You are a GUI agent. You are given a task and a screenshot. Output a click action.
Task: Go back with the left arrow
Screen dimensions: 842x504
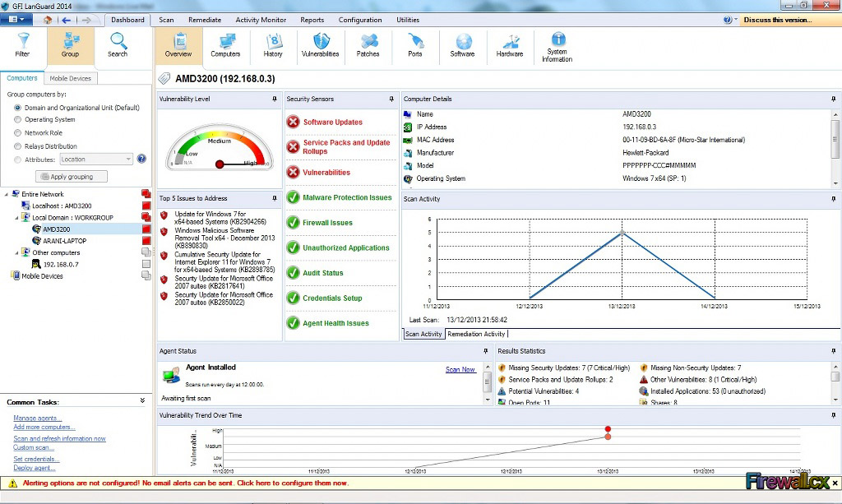[x=67, y=20]
